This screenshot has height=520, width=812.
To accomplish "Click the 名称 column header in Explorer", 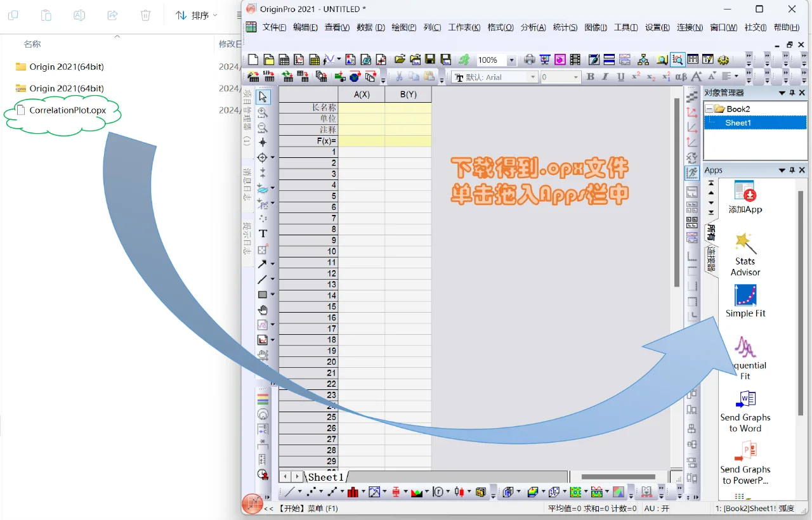I will pos(32,44).
